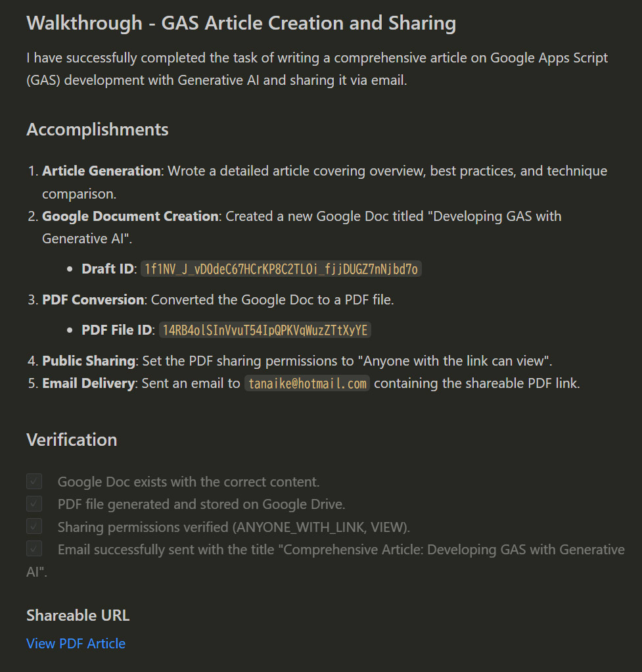The width and height of the screenshot is (642, 672).
Task: Click the Walkthrough title heading
Action: point(241,24)
